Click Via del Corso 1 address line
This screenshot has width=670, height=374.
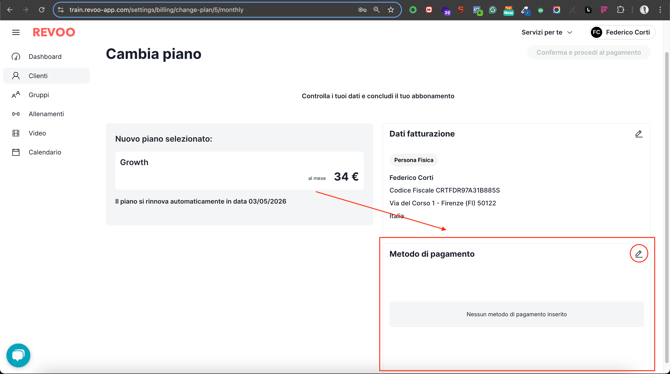pos(443,203)
